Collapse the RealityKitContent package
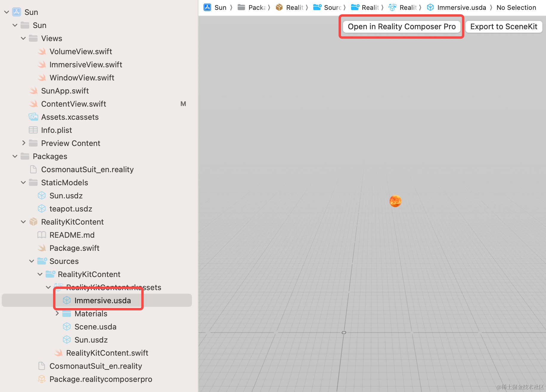 coord(23,222)
